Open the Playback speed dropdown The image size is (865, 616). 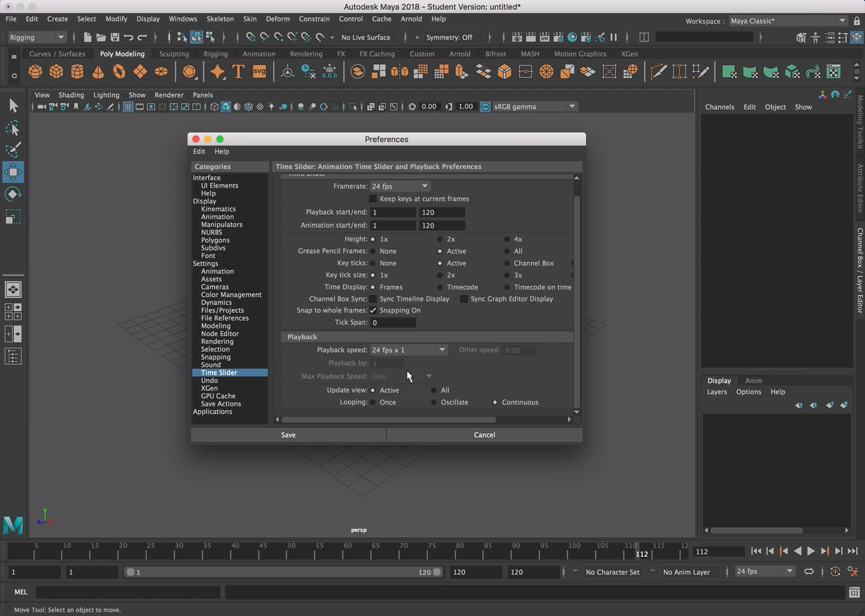point(409,350)
